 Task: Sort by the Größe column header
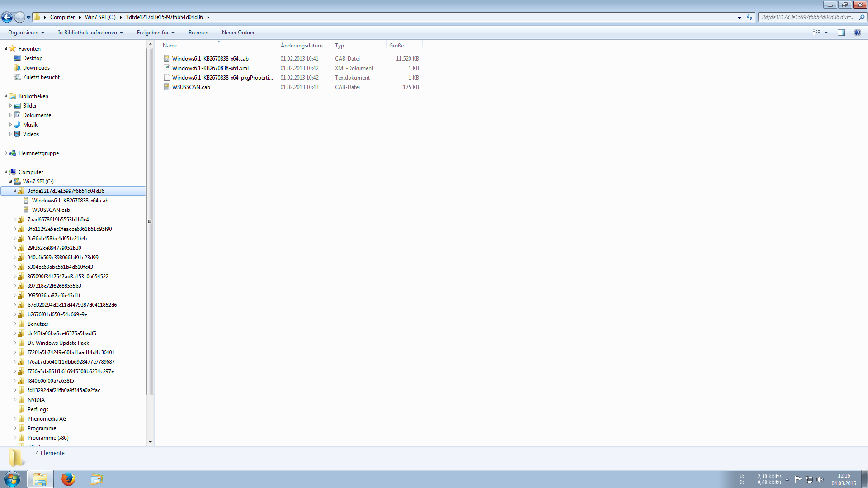[404, 46]
